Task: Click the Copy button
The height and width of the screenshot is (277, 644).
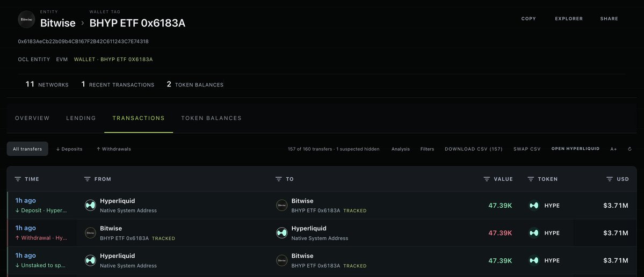Action: click(x=529, y=19)
